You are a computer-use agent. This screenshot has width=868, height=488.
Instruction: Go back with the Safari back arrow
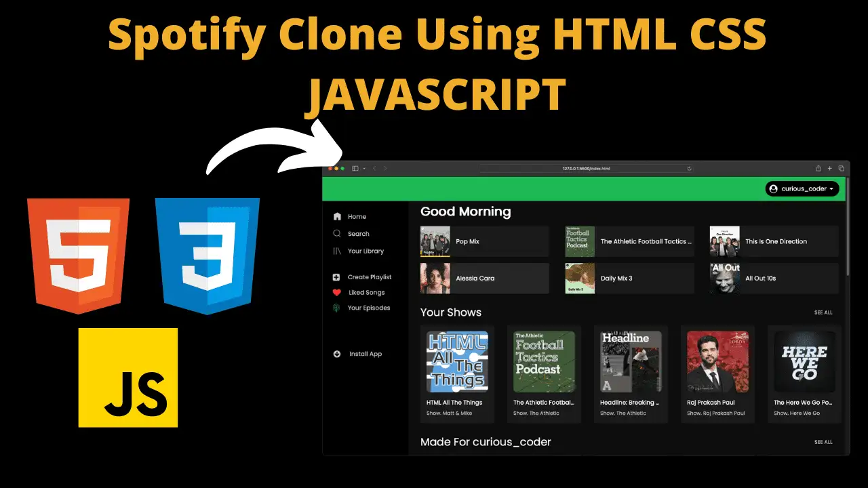(374, 168)
